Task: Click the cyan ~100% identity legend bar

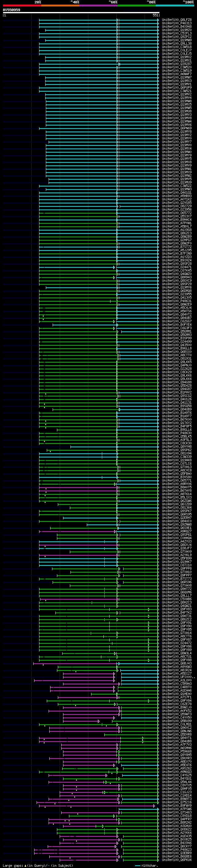Action: (x=175, y=6)
